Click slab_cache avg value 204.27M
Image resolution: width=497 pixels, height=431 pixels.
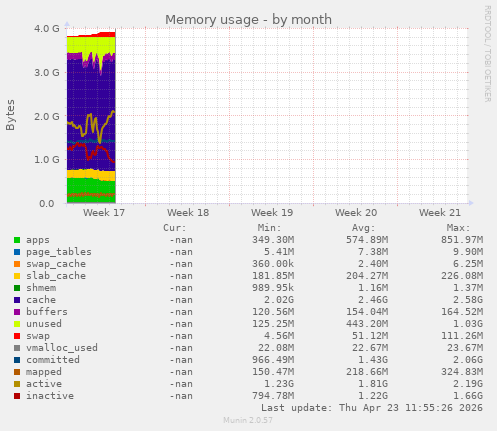[x=367, y=276]
